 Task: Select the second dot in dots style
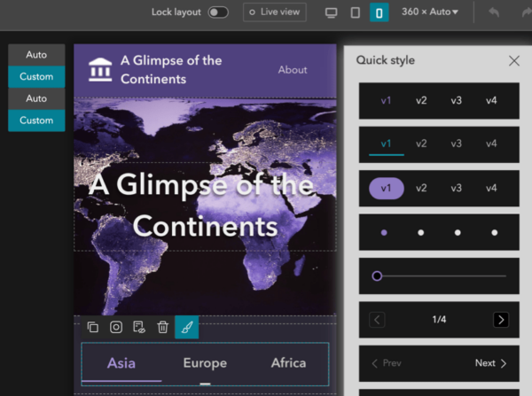(x=420, y=233)
